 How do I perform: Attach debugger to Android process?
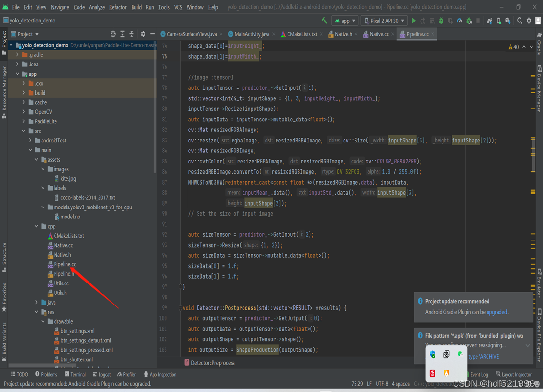[469, 21]
